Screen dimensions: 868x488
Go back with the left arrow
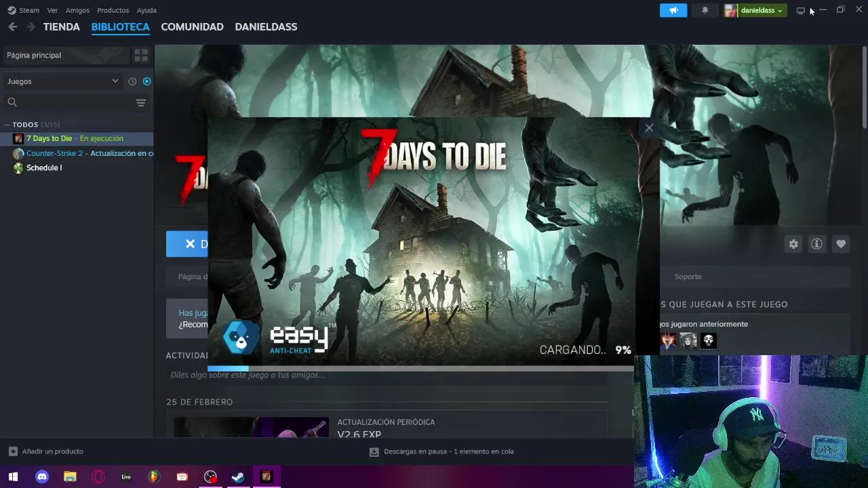(12, 26)
